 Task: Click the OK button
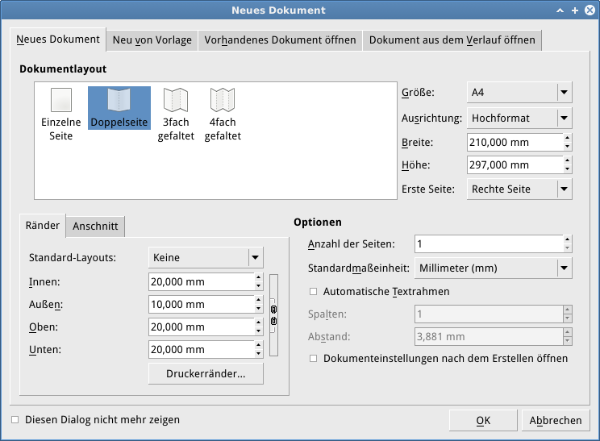pos(483,420)
